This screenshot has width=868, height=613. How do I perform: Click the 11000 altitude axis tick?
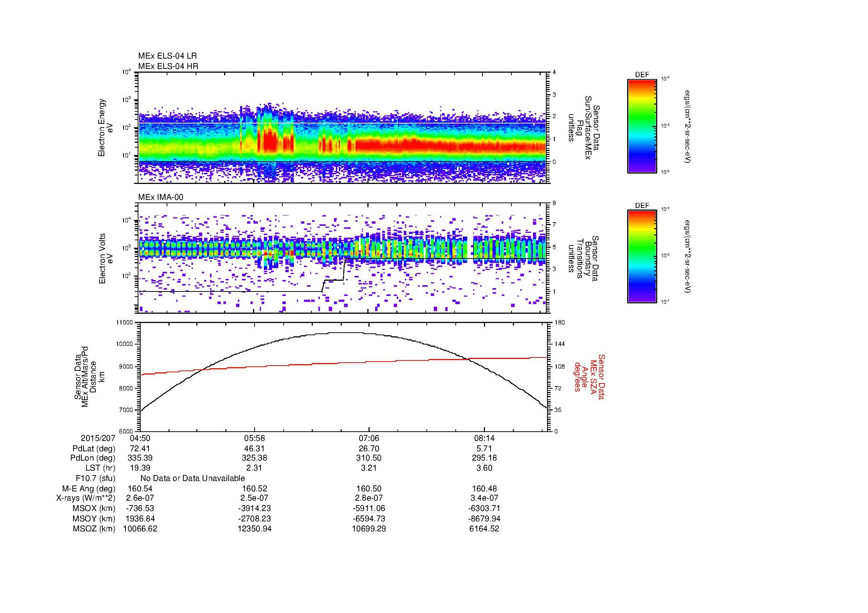125,323
